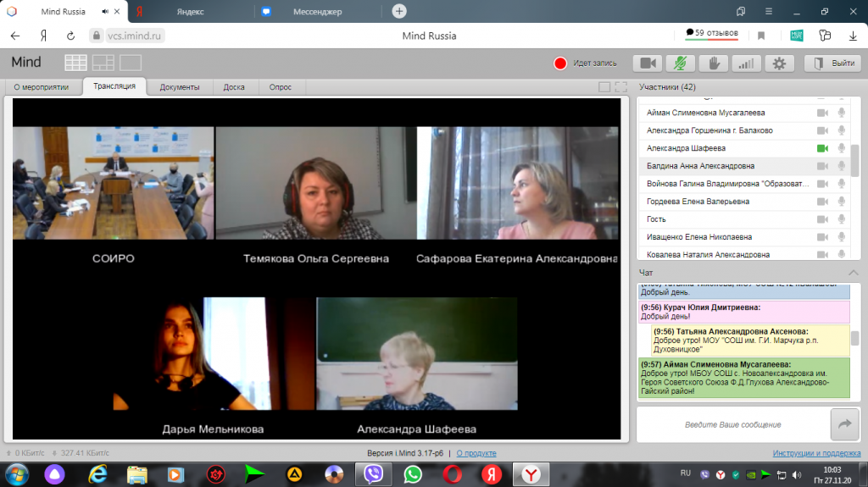Screen dimensions: 868x487
Task: Toggle camera for Александра Шафеева
Action: [x=821, y=148]
